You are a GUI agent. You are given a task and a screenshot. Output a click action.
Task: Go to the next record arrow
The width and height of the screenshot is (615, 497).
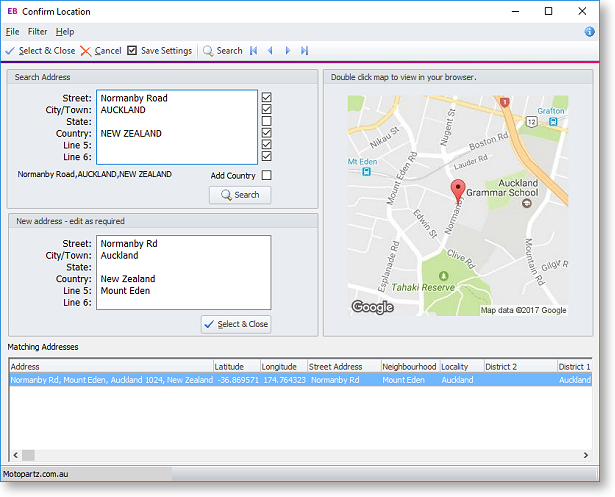click(287, 51)
